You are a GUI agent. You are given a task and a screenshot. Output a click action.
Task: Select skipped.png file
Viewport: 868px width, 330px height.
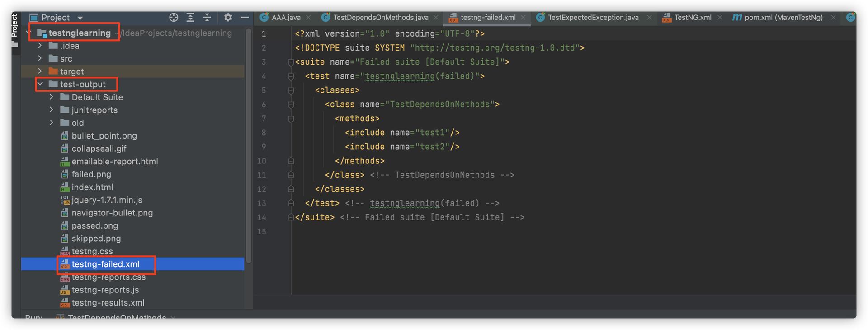(96, 238)
